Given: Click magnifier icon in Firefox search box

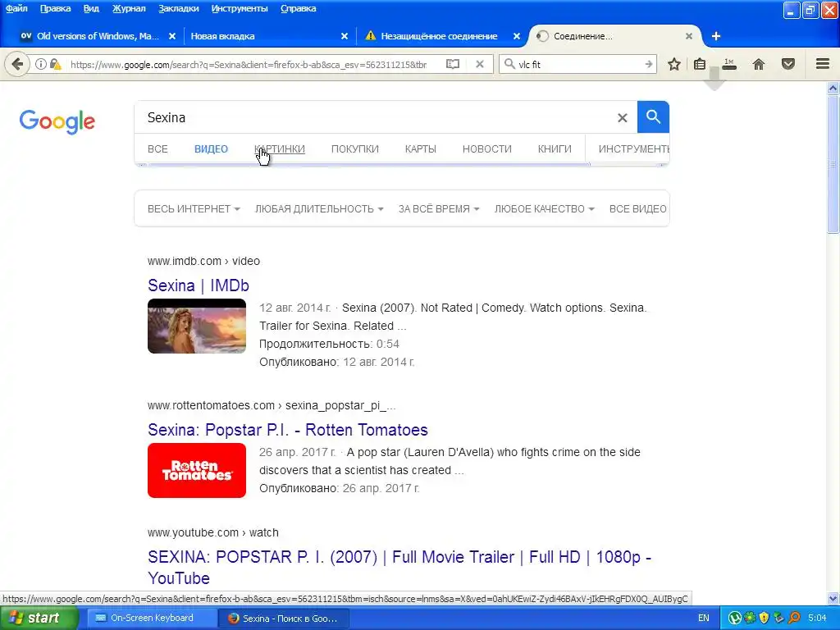Looking at the screenshot, I should [509, 64].
